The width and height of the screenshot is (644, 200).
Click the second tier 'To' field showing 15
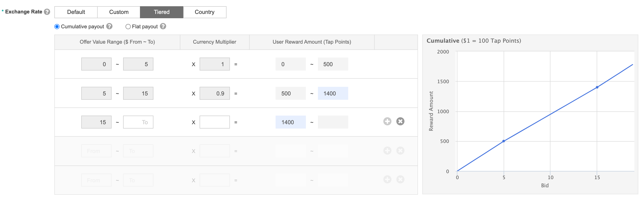coord(138,94)
